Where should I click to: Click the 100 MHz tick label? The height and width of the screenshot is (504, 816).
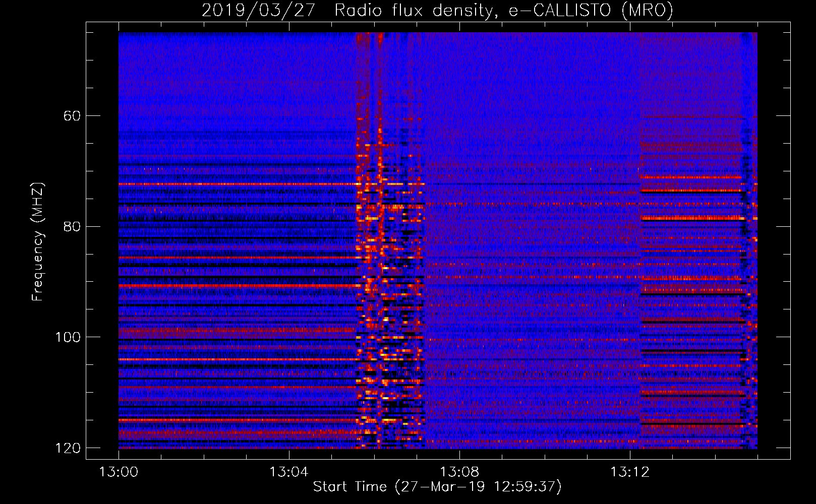click(x=68, y=337)
